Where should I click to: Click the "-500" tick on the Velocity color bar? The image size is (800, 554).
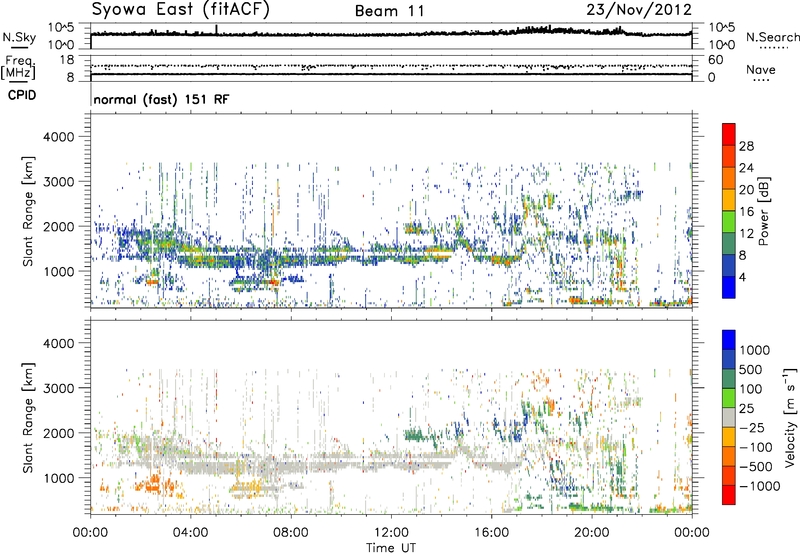point(756,467)
